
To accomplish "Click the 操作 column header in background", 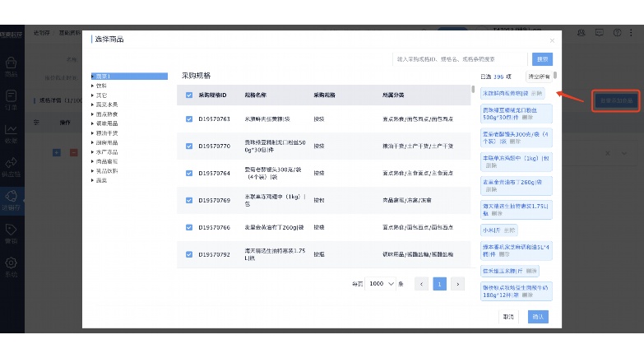I will (65, 123).
